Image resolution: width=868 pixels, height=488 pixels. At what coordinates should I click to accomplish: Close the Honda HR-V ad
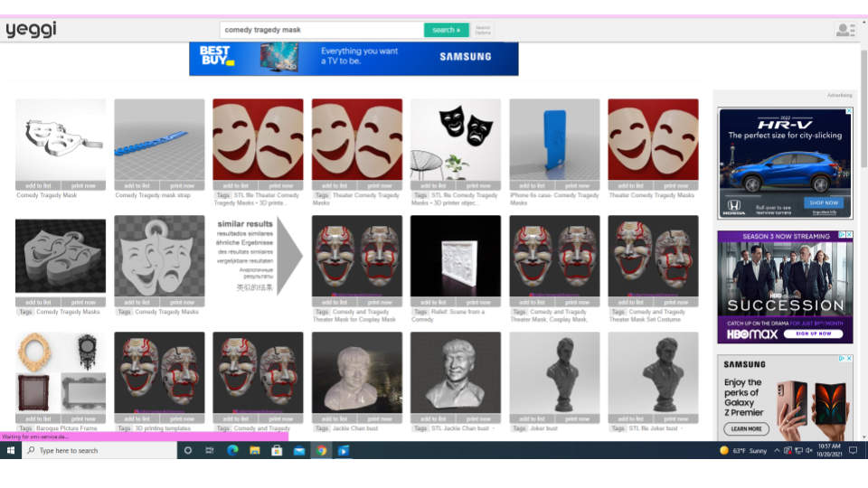coord(849,111)
